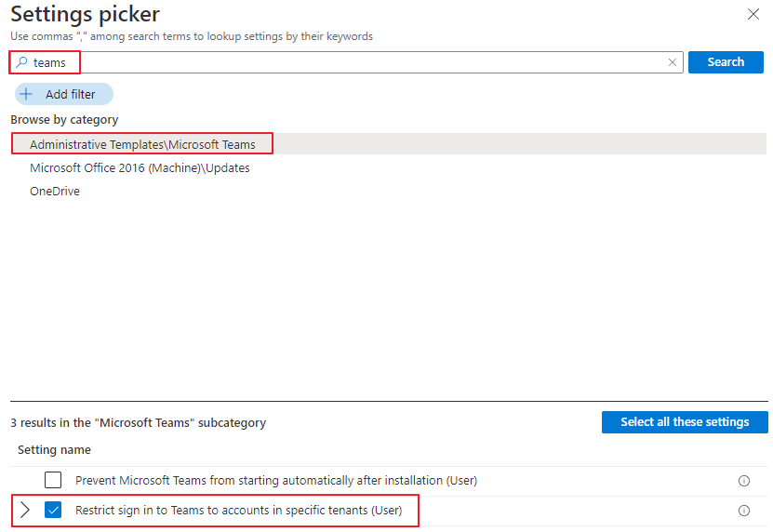
Task: Select Microsoft Office 2016 (Machine)\Updates category
Action: tap(140, 167)
